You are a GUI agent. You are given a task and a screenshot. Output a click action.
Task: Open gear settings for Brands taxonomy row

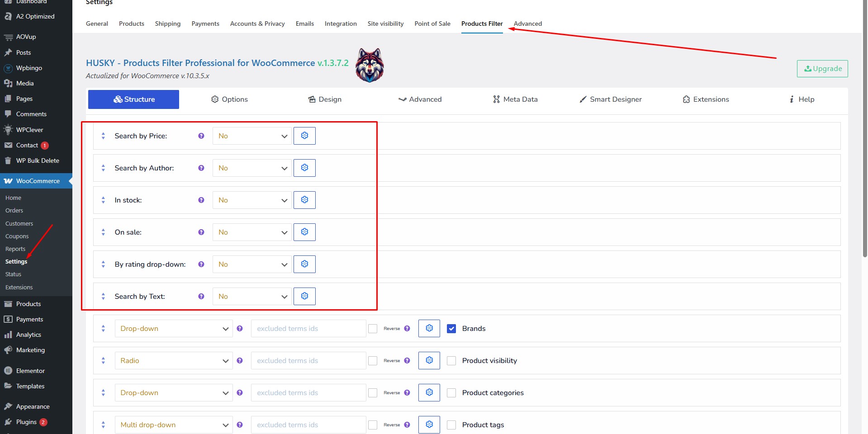tap(429, 328)
